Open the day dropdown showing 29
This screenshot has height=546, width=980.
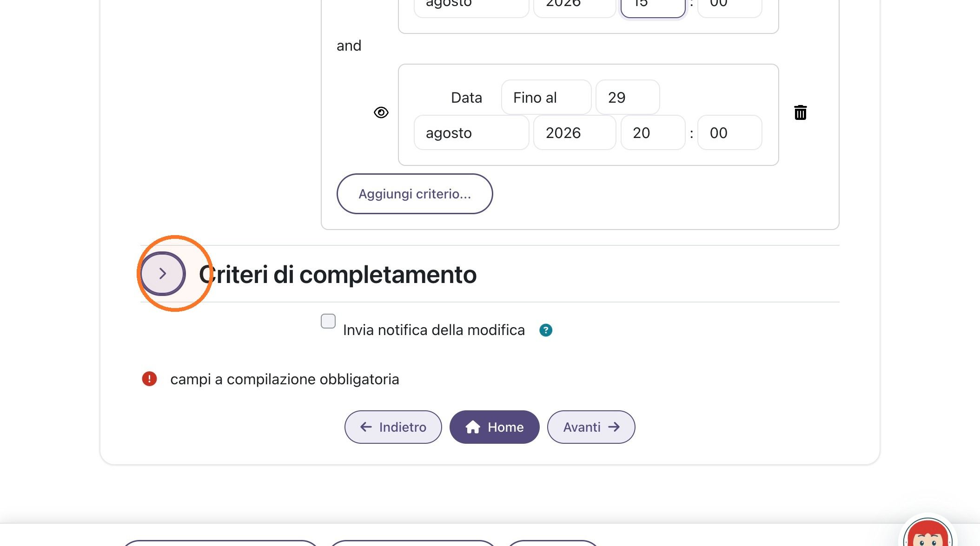click(628, 97)
